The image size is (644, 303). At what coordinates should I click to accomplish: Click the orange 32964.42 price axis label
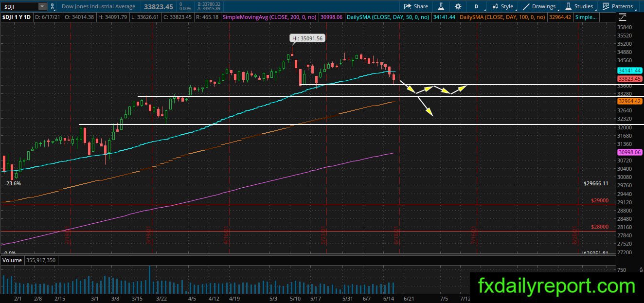pos(629,101)
